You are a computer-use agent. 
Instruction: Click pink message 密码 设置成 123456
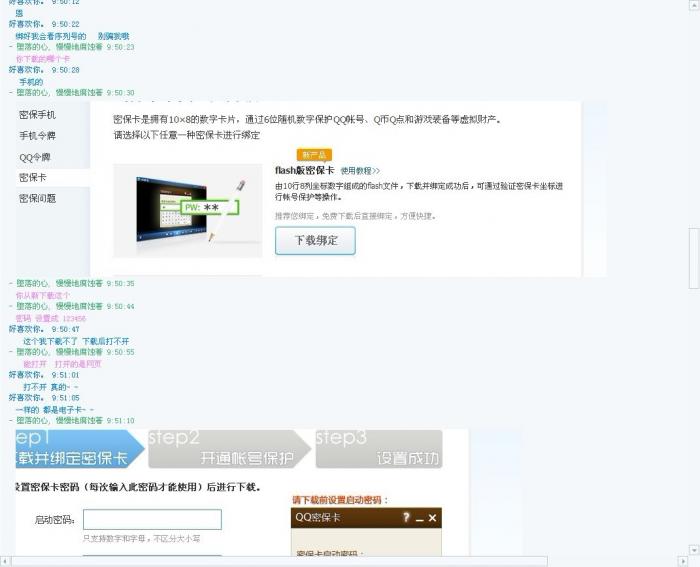point(50,318)
